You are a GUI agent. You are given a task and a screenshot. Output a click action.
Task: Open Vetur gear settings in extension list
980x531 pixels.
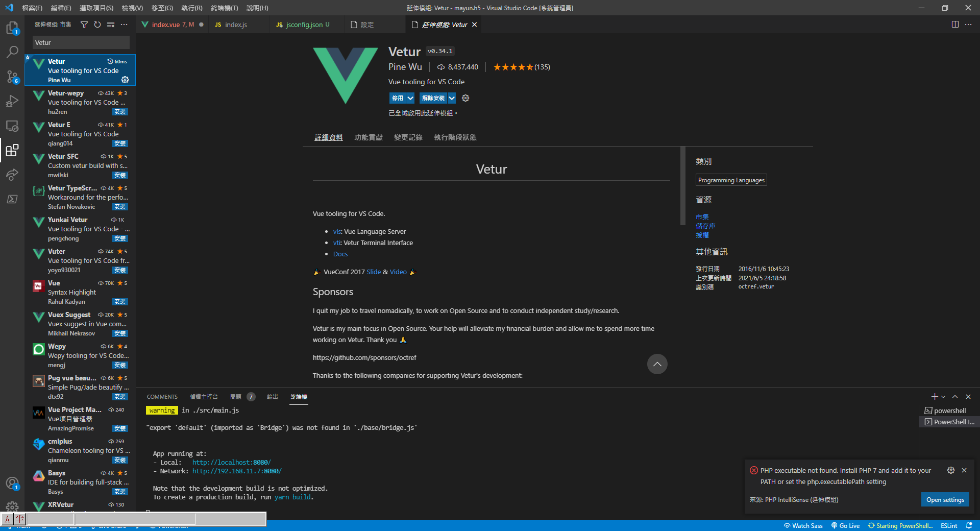[x=125, y=80]
